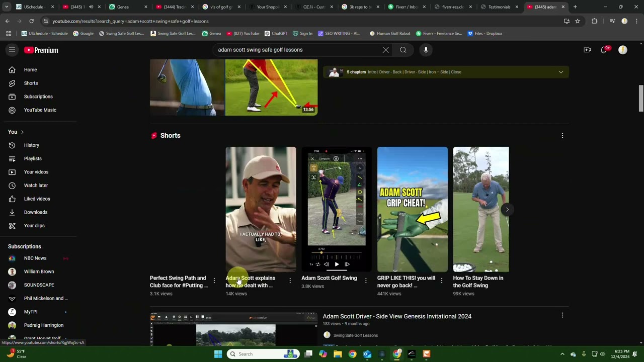Go to Subscriptions in sidebar

point(38,97)
